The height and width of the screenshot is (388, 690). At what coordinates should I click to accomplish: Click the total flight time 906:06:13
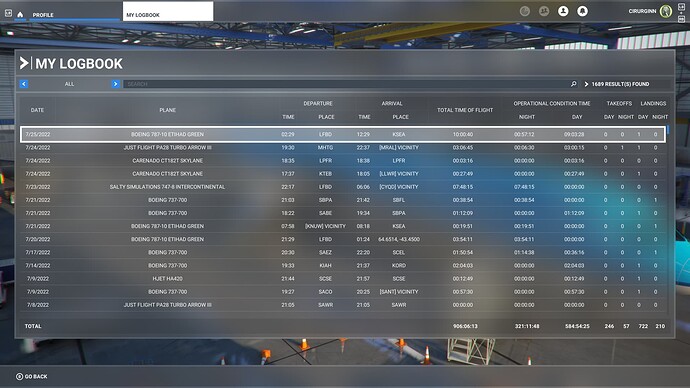465,326
